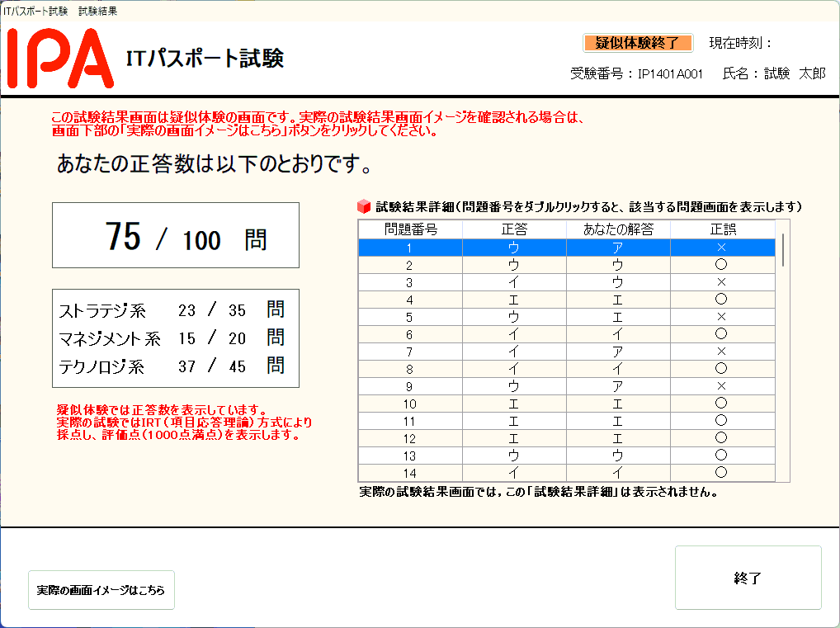The image size is (840, 628).
Task: Click the × mark in question 9 row
Action: (x=722, y=386)
